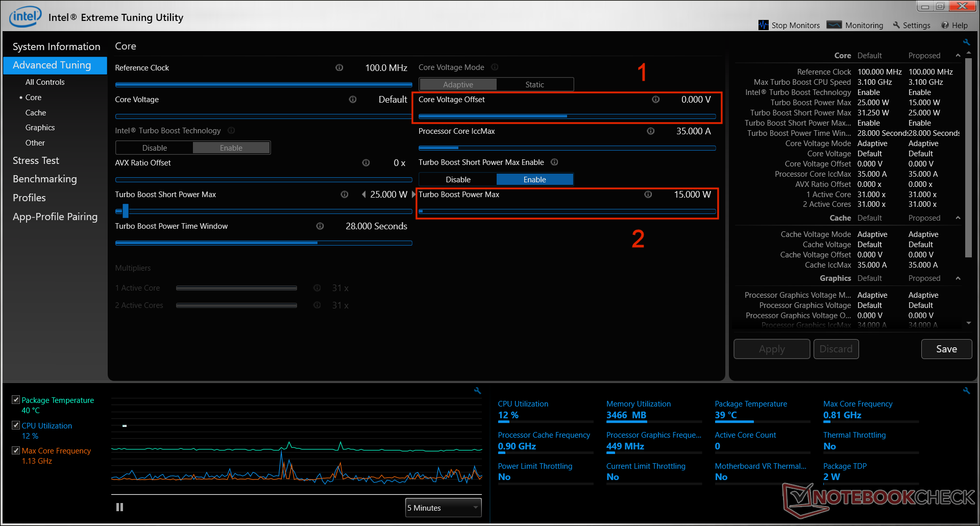Image resolution: width=980 pixels, height=526 pixels.
Task: Select Static core voltage mode
Action: (x=534, y=84)
